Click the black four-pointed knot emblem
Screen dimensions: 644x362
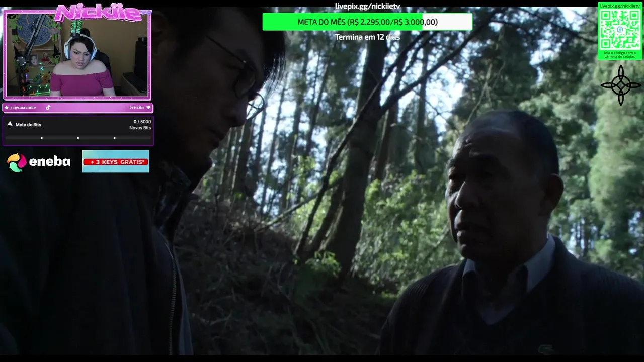pos(620,85)
